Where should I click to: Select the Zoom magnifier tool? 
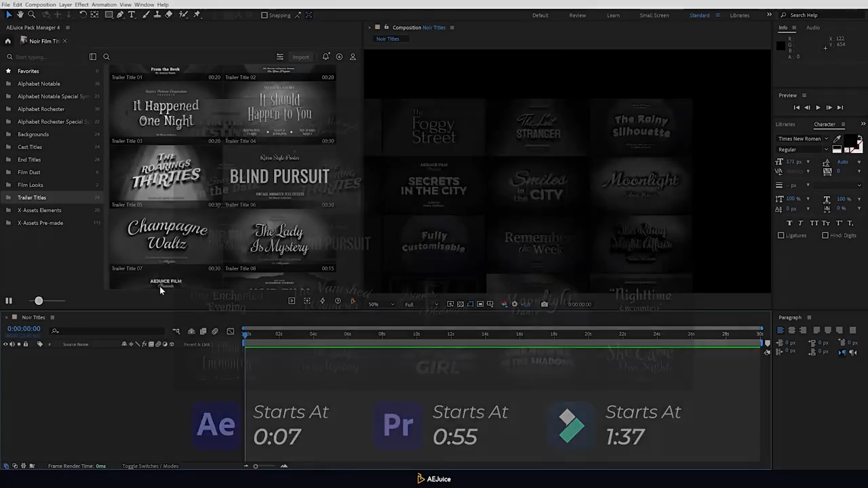coord(31,14)
